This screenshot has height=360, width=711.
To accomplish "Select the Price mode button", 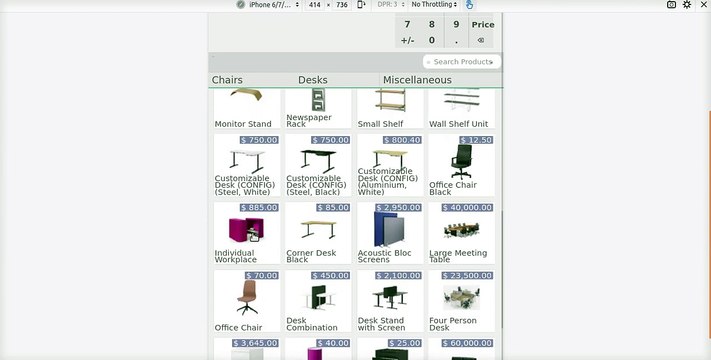I will [482, 24].
